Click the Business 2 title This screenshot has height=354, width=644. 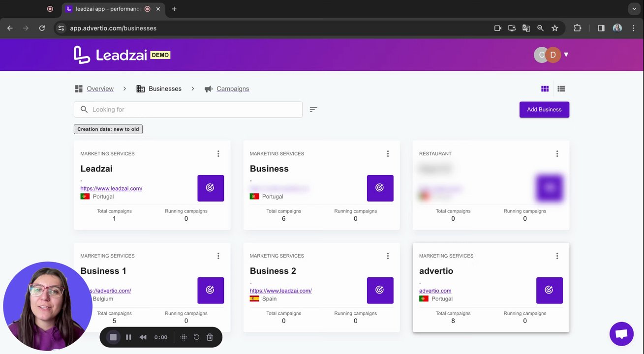[273, 271]
